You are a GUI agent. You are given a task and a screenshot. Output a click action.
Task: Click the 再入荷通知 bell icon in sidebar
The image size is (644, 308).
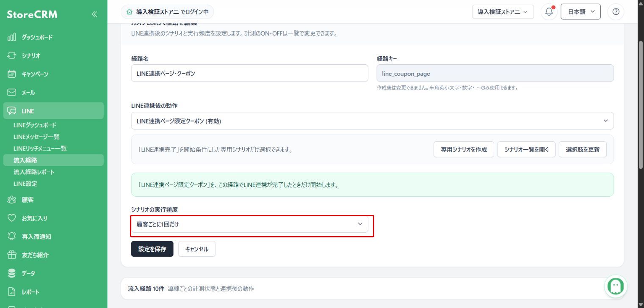(12, 236)
